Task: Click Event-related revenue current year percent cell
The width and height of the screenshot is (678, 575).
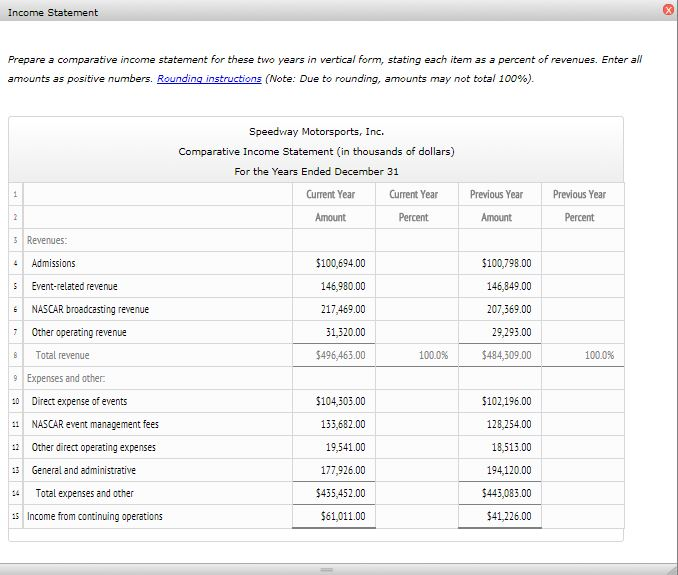Action: point(417,286)
